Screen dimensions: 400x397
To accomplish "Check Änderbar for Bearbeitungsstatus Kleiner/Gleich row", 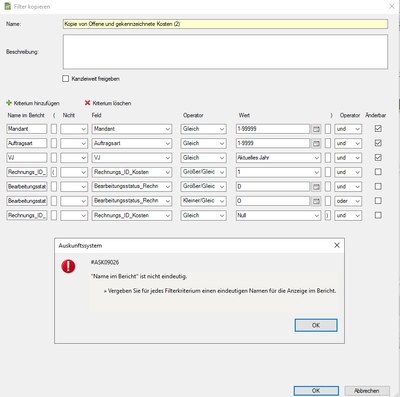I will 378,201.
